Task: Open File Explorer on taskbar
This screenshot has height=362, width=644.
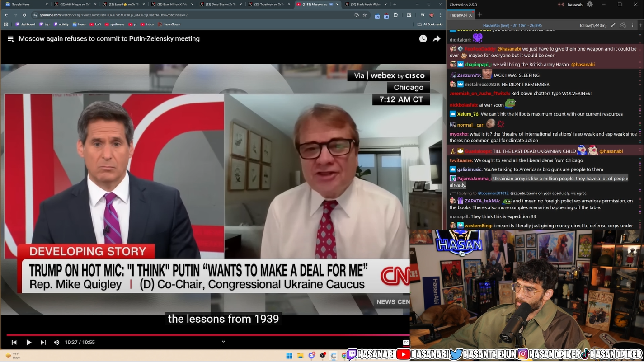Action: coord(301,356)
